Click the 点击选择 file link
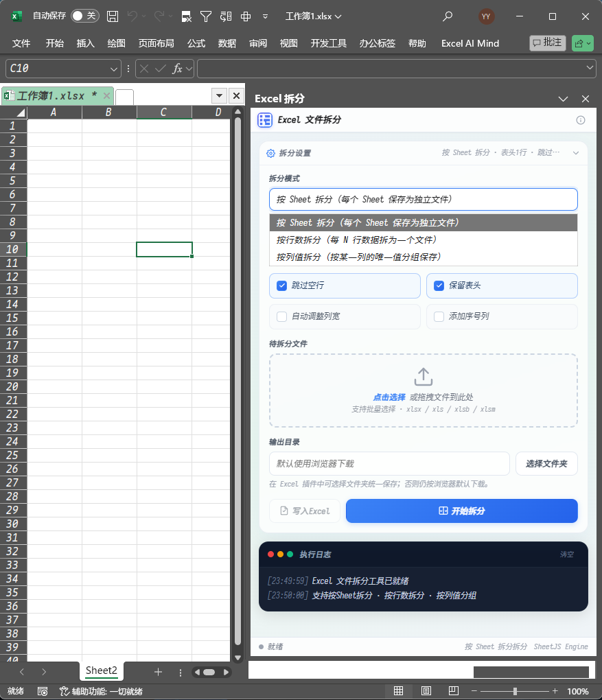 coord(389,397)
